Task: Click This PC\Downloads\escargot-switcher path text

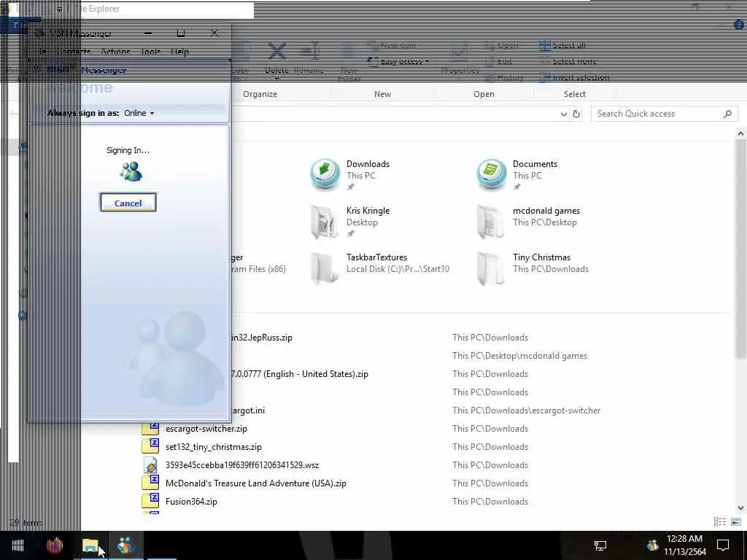Action: pyautogui.click(x=527, y=411)
